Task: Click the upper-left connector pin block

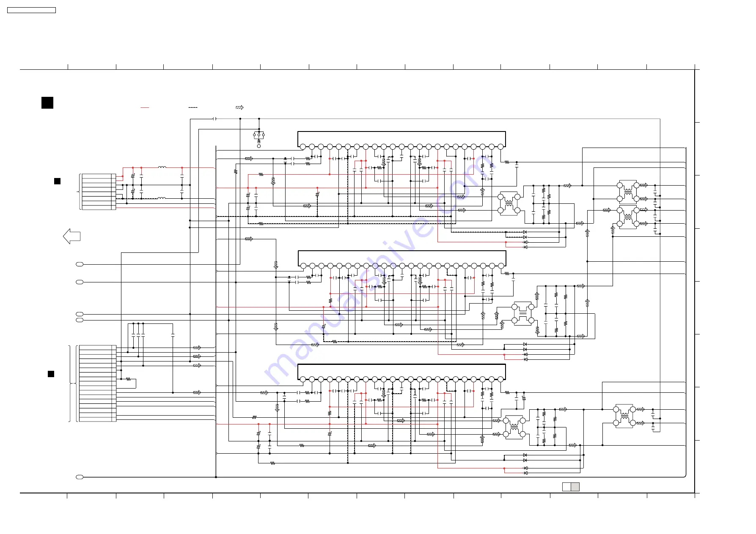Action: click(x=99, y=192)
